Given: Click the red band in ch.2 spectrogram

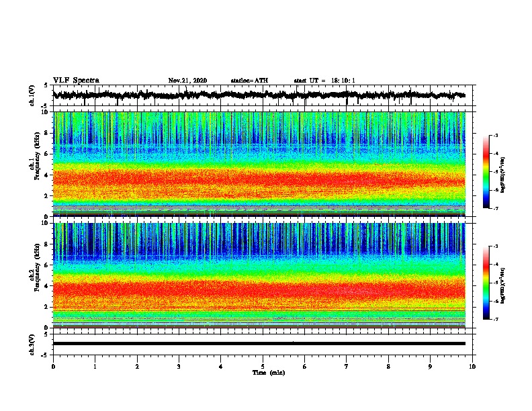Looking at the screenshot, I should pos(259,290).
